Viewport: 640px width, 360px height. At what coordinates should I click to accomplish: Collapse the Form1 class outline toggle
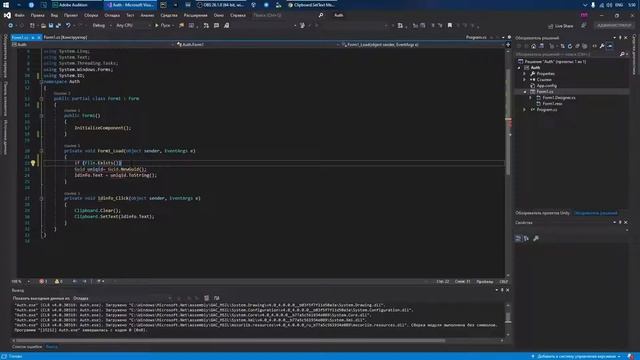tap(41, 98)
